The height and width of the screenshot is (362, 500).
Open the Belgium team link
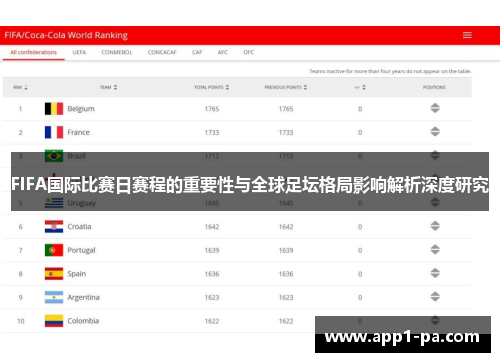81,109
